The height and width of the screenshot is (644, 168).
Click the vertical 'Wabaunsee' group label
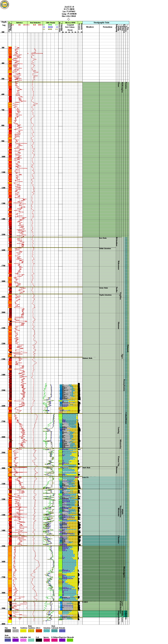coord(119,265)
